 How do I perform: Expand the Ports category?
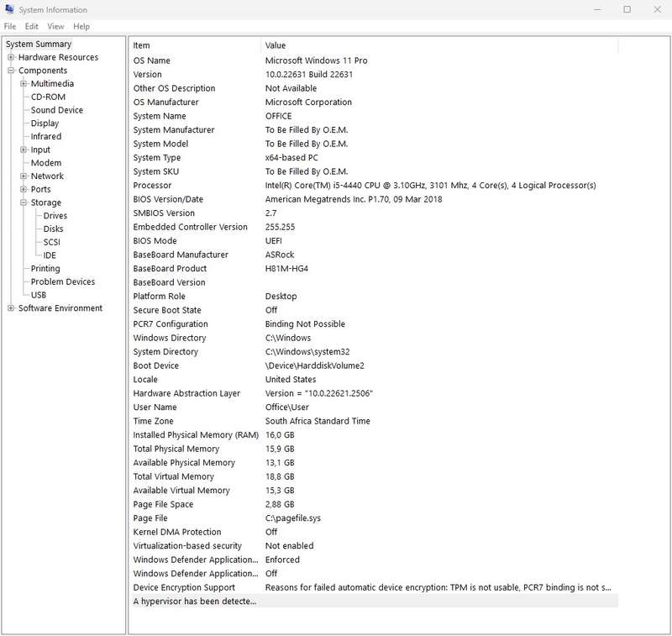coord(24,189)
